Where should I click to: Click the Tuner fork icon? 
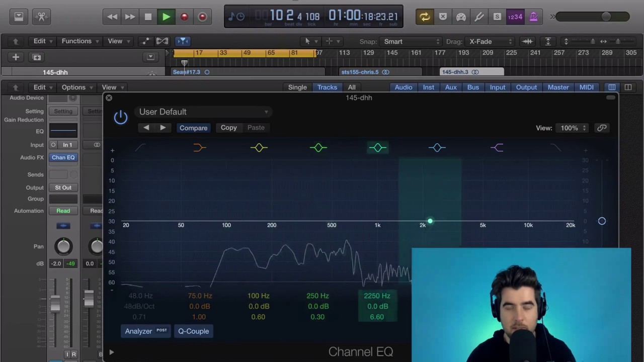click(479, 17)
